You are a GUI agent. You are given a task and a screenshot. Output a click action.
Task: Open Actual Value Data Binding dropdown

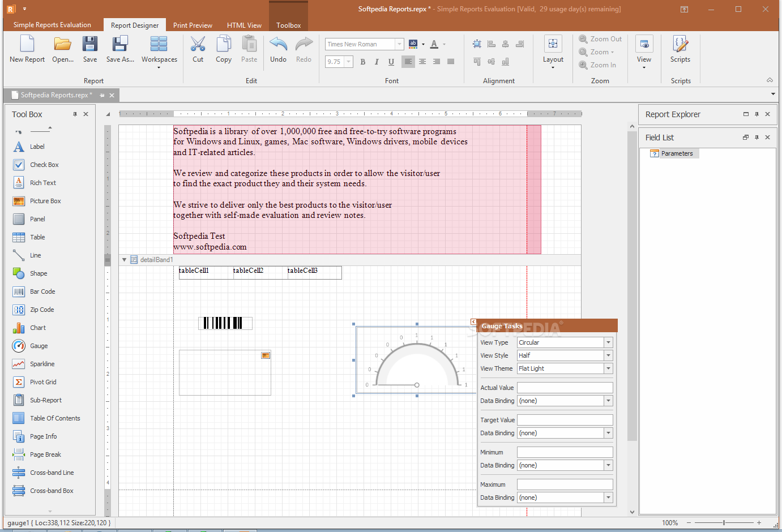click(608, 401)
